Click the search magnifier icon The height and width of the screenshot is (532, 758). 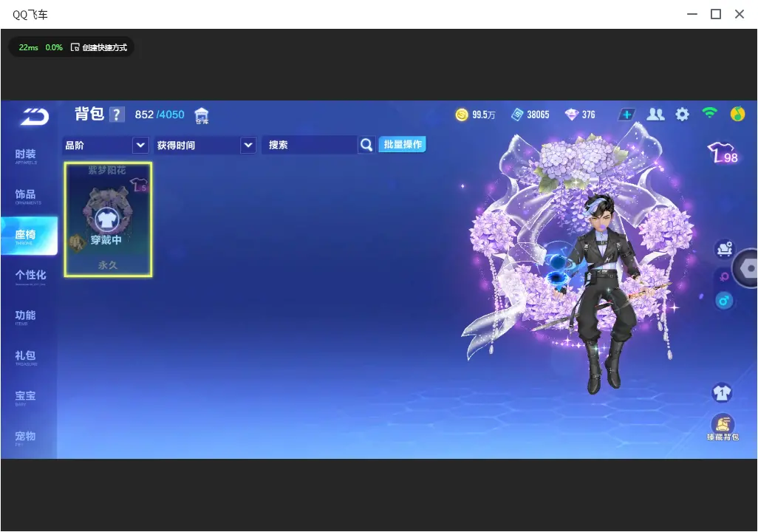[366, 145]
